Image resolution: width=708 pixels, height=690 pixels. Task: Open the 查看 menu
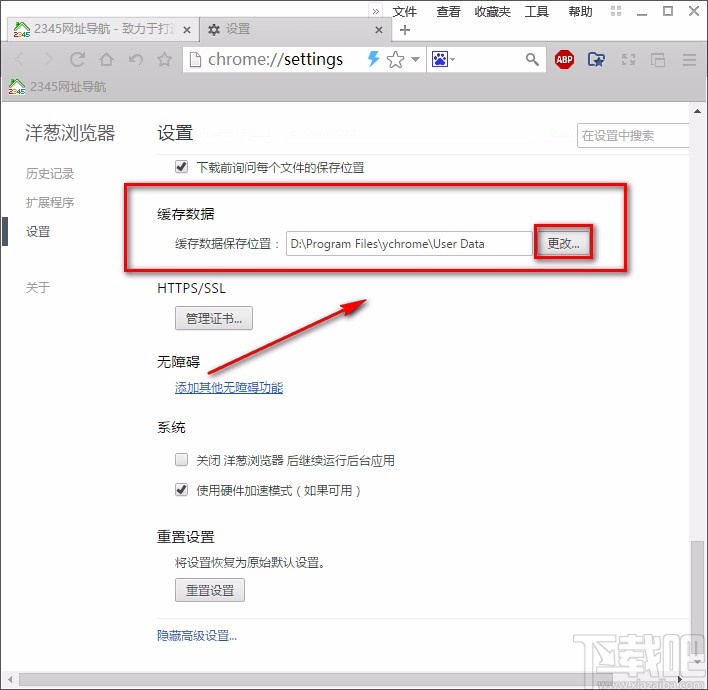tap(448, 11)
